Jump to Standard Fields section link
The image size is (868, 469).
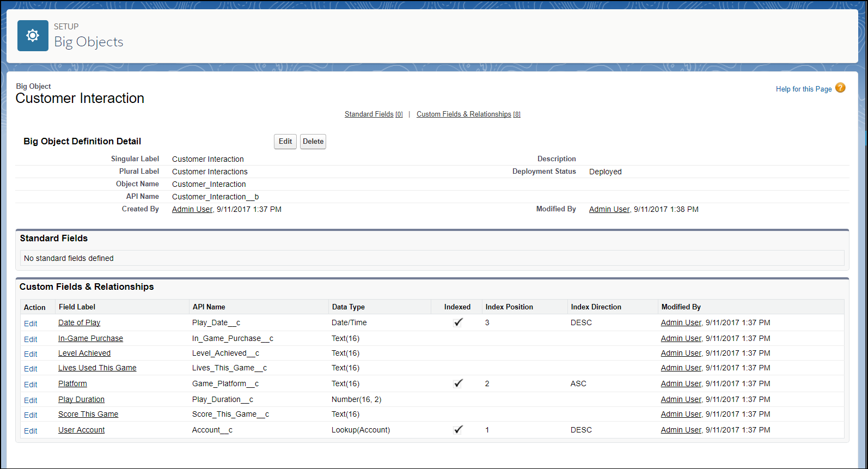(369, 114)
